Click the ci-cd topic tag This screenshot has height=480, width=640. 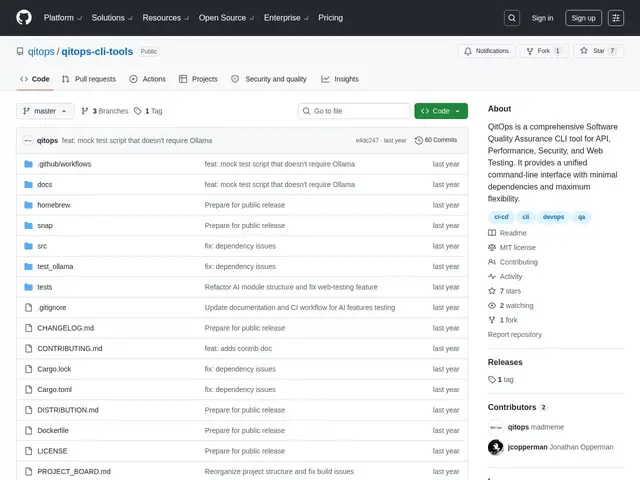point(501,217)
